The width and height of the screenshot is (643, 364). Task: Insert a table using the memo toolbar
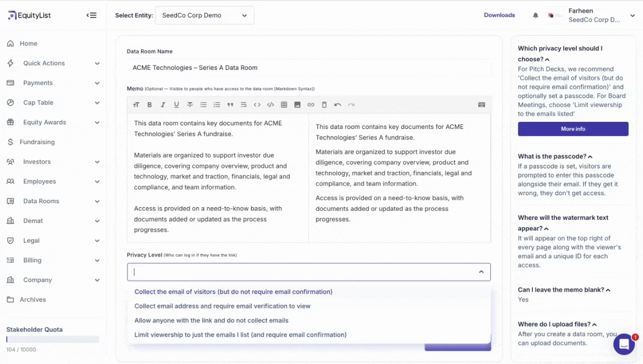284,105
